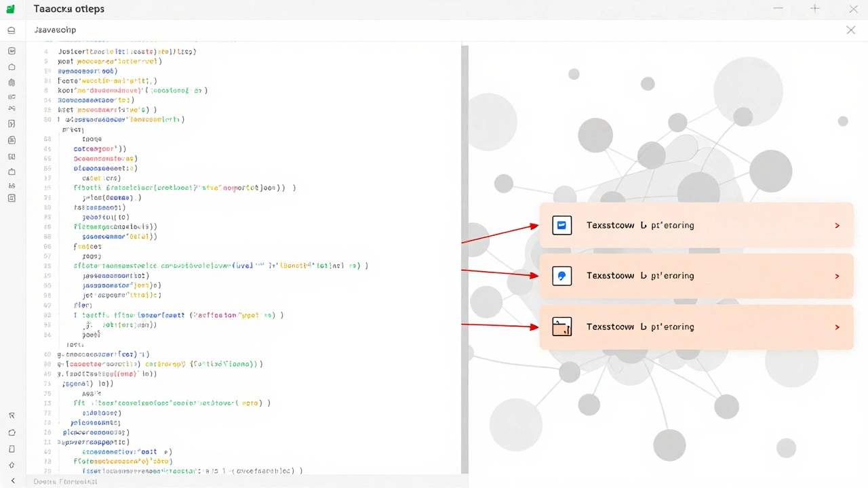Expand the first Texsstcow row chevron
This screenshot has height=488, width=868.
coord(837,226)
